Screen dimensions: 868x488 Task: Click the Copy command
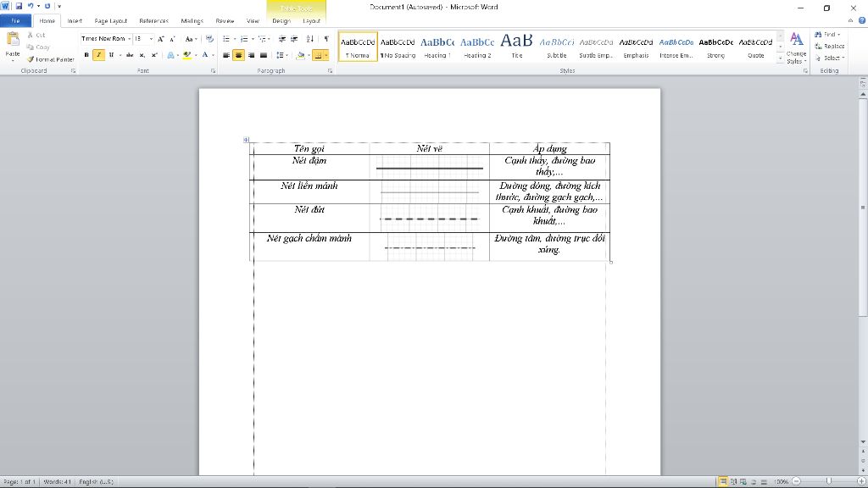38,47
